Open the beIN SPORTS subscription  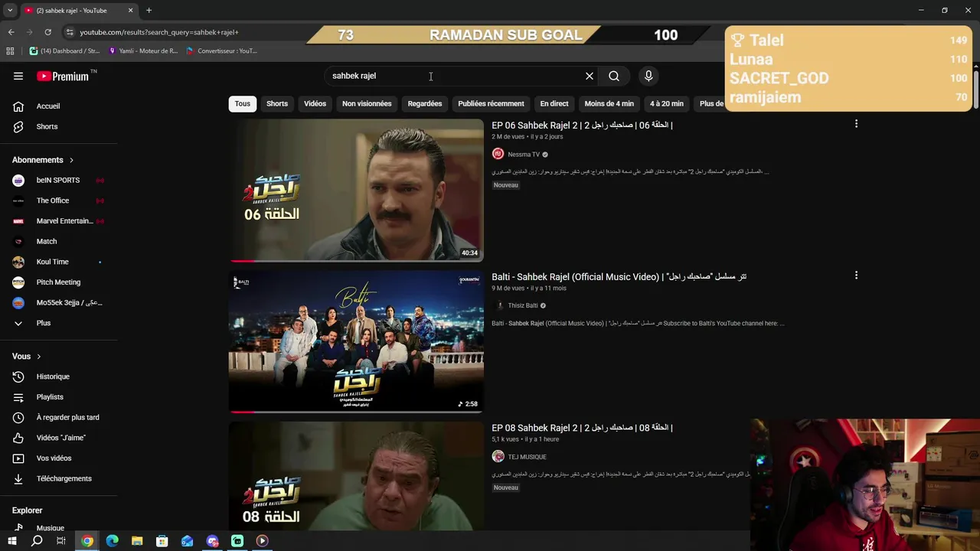point(58,180)
